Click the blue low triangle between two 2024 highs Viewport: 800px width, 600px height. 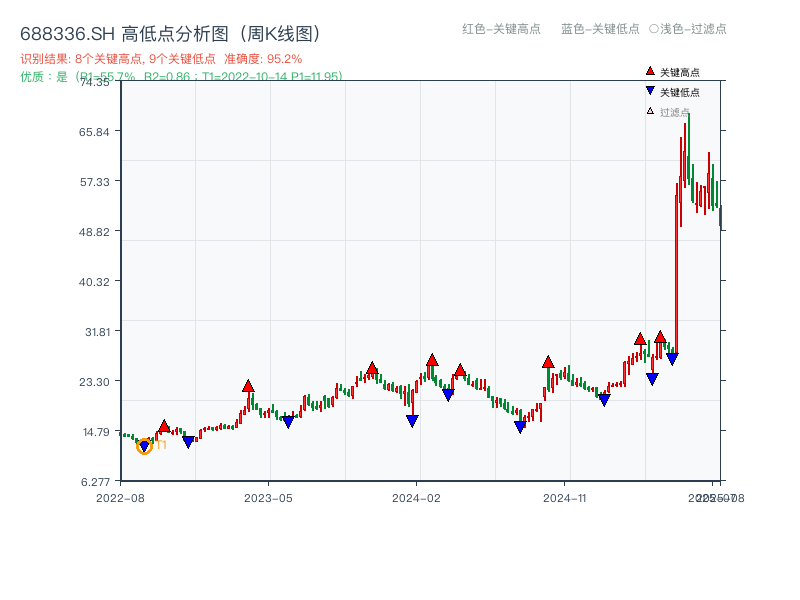tap(448, 394)
